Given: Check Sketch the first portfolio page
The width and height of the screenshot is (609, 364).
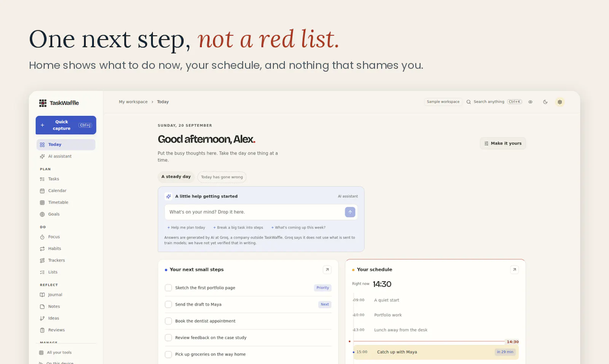Looking at the screenshot, I should tap(168, 288).
